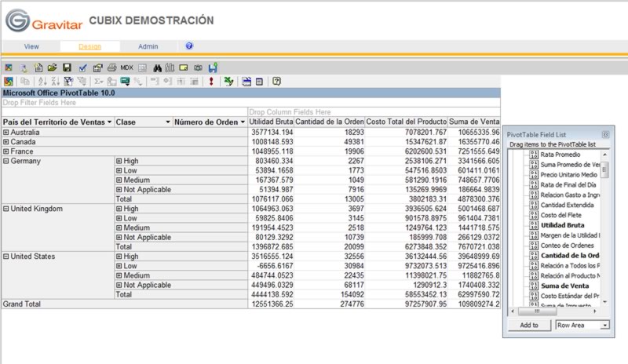The width and height of the screenshot is (628, 364).
Task: Click the Field List horizontal scrollbar thumb
Action: [538, 311]
